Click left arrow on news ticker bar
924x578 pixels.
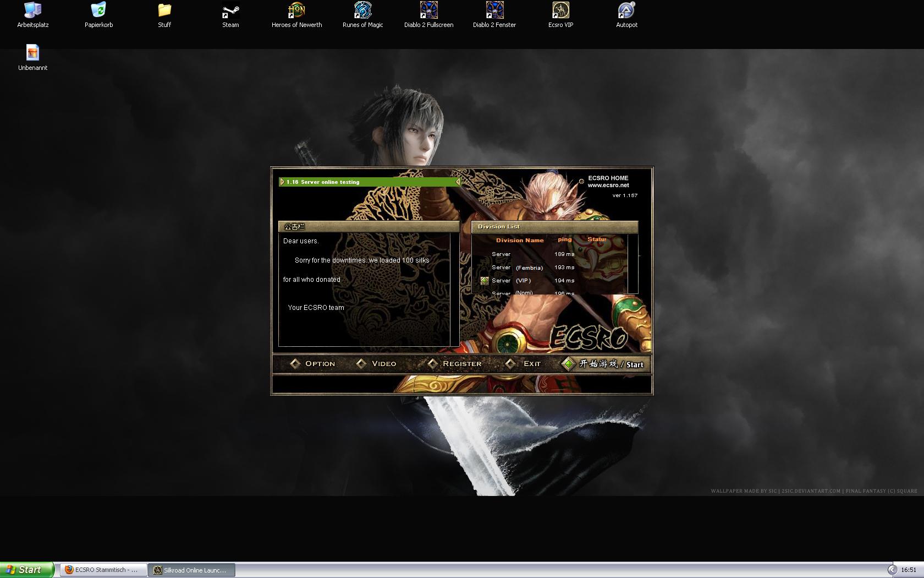282,182
